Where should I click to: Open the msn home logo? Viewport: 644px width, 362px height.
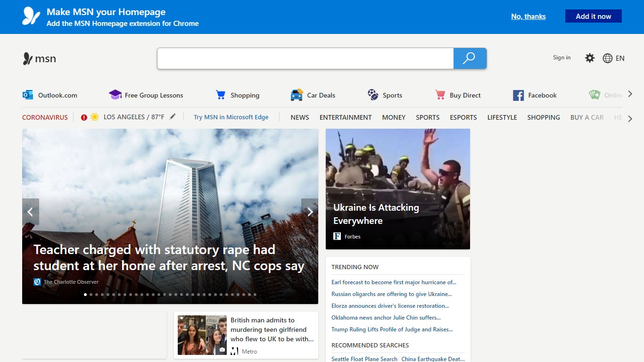pos(40,58)
